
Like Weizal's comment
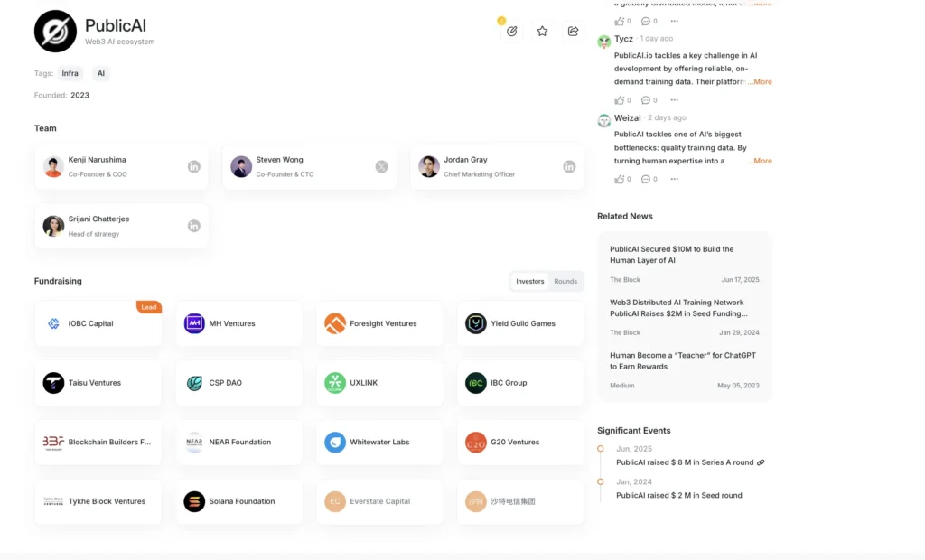click(x=619, y=179)
